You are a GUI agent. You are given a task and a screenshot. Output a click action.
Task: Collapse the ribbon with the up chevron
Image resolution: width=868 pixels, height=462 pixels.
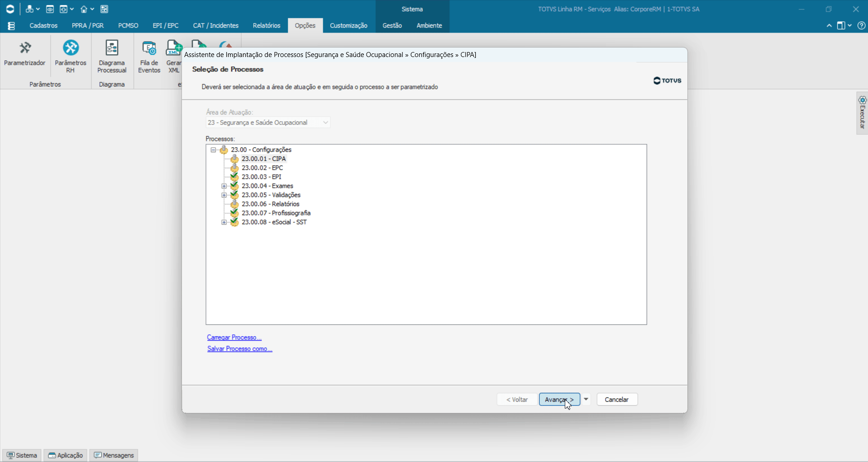click(x=829, y=26)
